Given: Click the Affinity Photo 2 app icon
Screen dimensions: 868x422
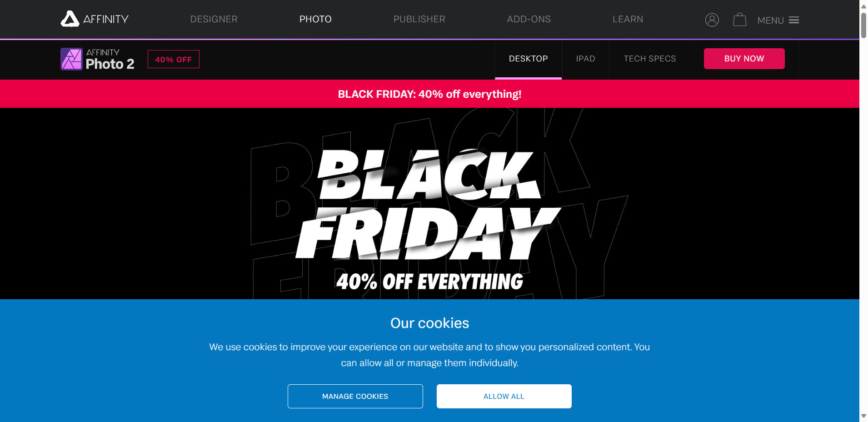Looking at the screenshot, I should coord(71,59).
